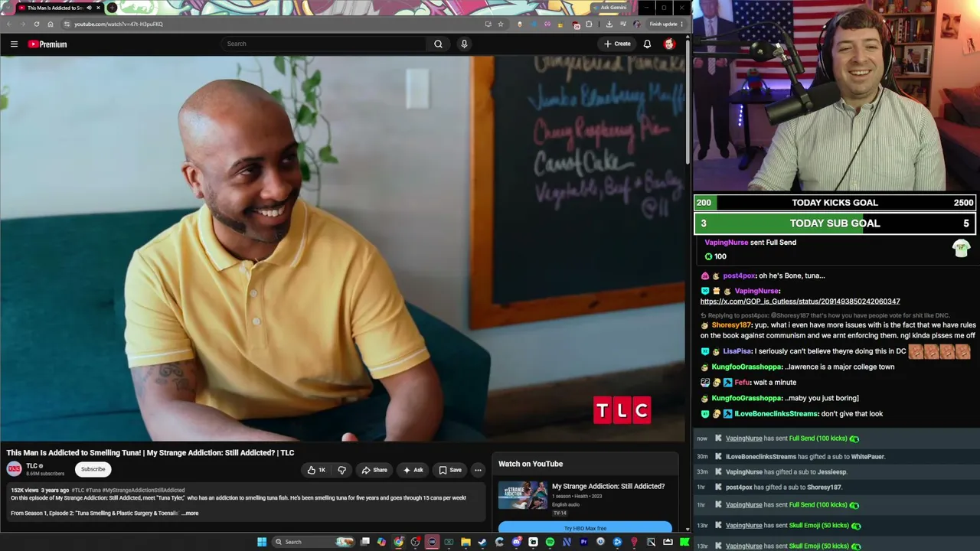Open Discord from the taskbar
This screenshot has width=980, height=551.
pyautogui.click(x=516, y=542)
